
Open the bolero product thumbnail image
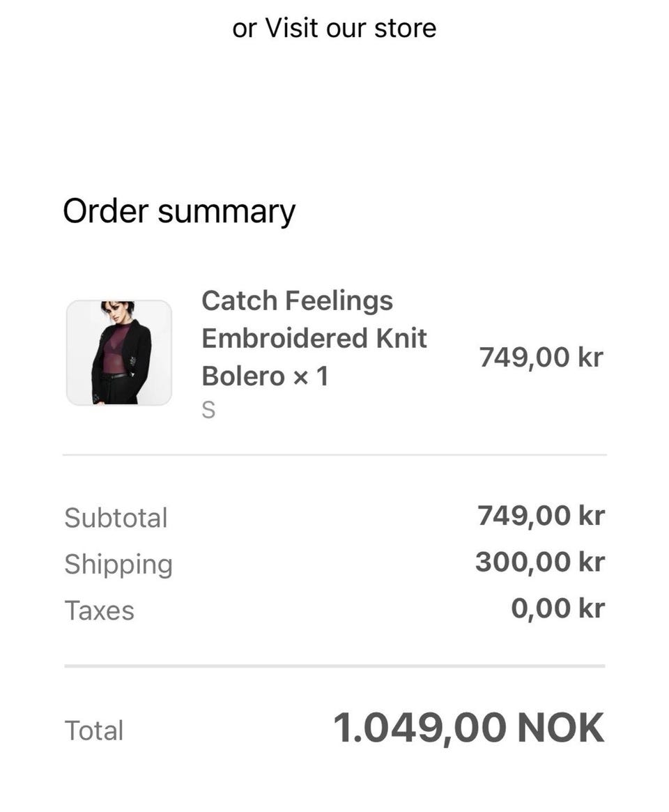coord(119,353)
